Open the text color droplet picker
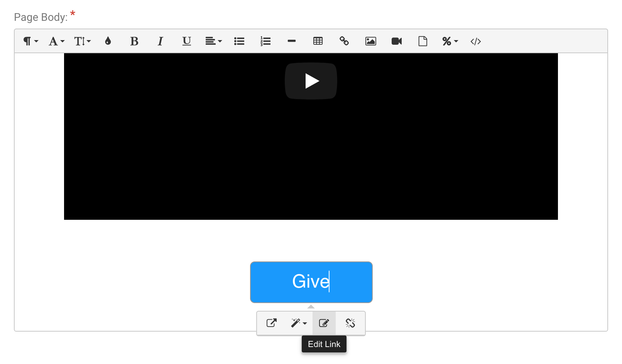This screenshot has height=364, width=622. [108, 41]
